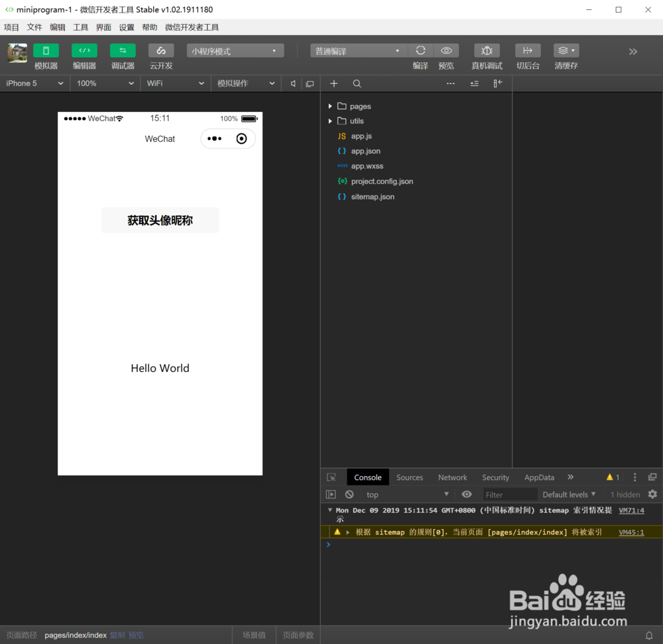Click the warning count indicator
Image resolution: width=663 pixels, height=644 pixels.
613,477
